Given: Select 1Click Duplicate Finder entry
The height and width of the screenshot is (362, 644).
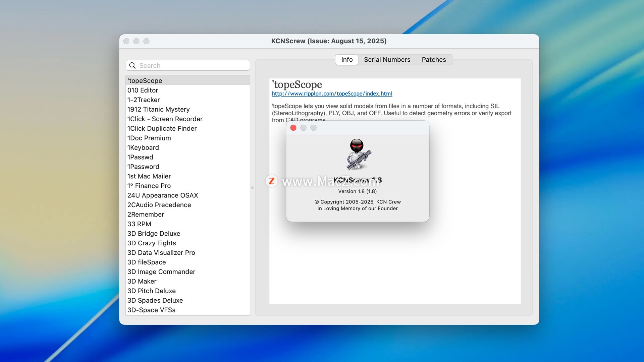Looking at the screenshot, I should (188, 128).
